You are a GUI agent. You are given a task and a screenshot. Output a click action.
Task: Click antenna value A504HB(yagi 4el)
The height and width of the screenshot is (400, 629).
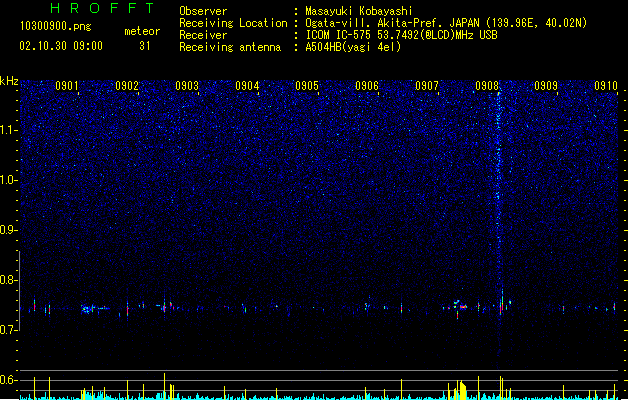[353, 47]
